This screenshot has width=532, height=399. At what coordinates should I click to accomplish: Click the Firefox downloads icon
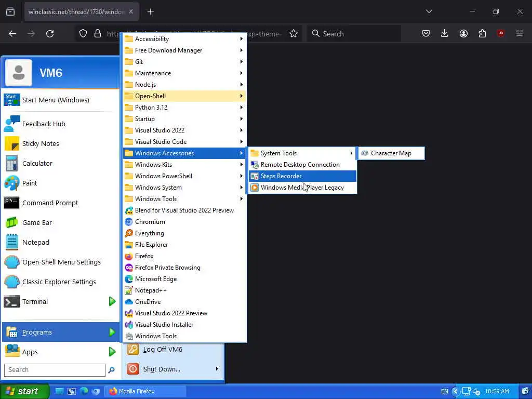445,33
